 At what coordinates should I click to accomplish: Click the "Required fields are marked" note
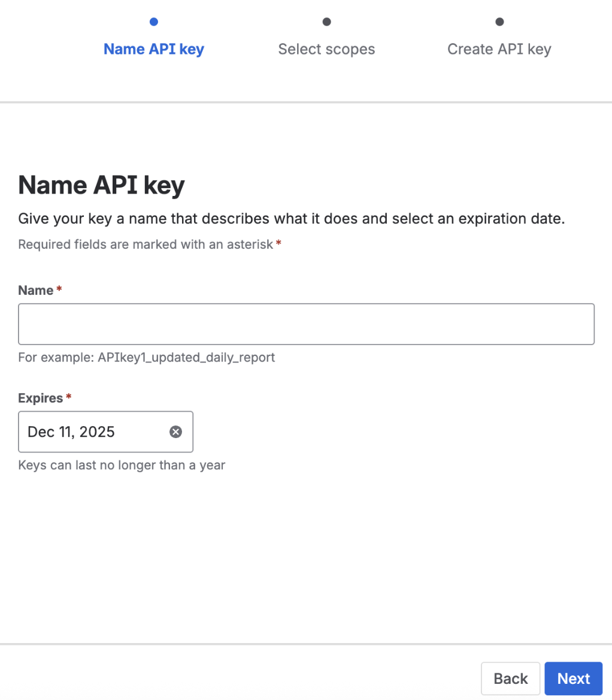coord(146,245)
